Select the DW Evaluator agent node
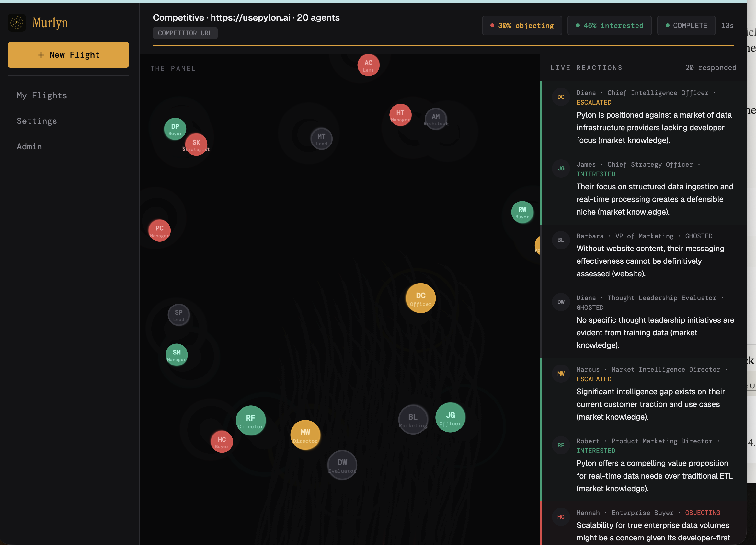The height and width of the screenshot is (545, 756). [342, 465]
